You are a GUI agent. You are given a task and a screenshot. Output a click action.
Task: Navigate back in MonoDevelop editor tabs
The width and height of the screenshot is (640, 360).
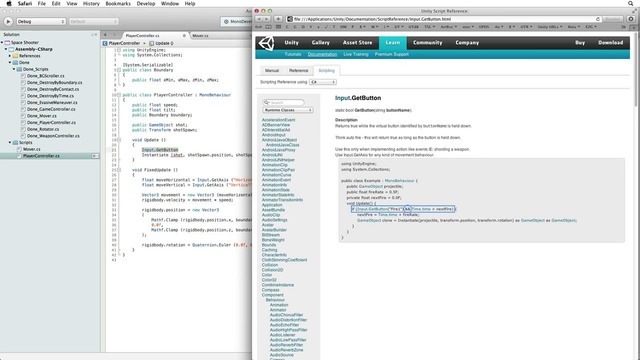pyautogui.click(x=105, y=36)
